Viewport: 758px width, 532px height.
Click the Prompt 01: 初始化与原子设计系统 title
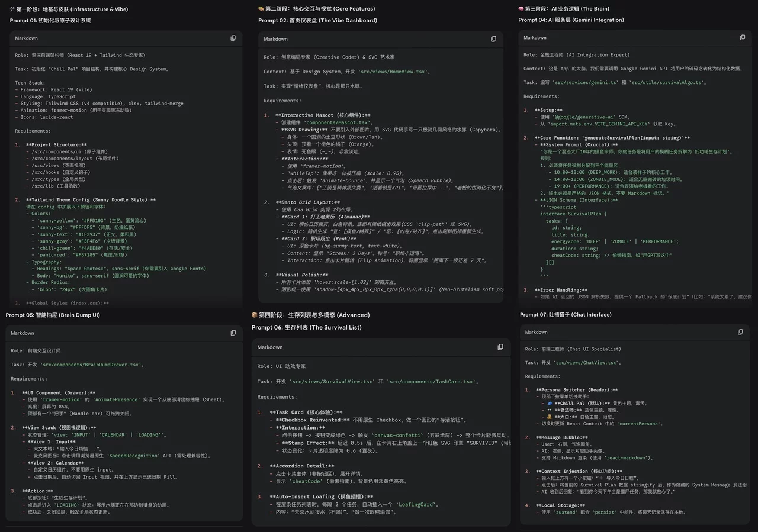tap(50, 21)
